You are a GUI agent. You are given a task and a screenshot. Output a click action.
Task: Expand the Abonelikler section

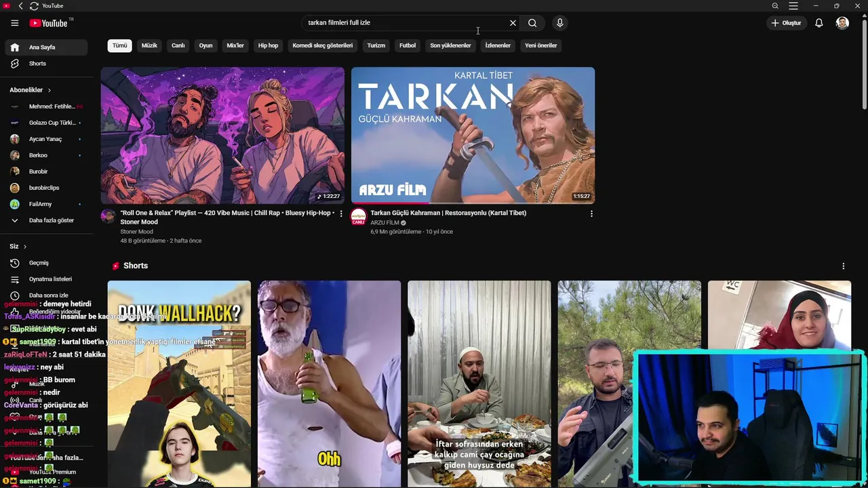(30, 90)
